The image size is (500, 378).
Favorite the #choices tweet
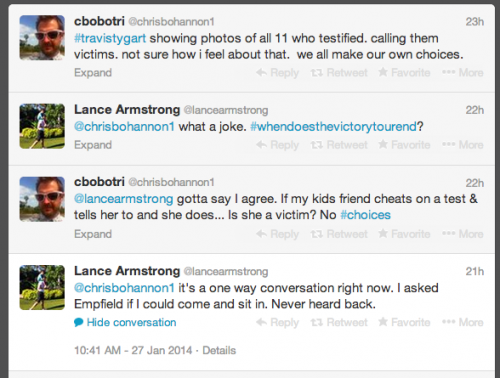[x=404, y=234]
